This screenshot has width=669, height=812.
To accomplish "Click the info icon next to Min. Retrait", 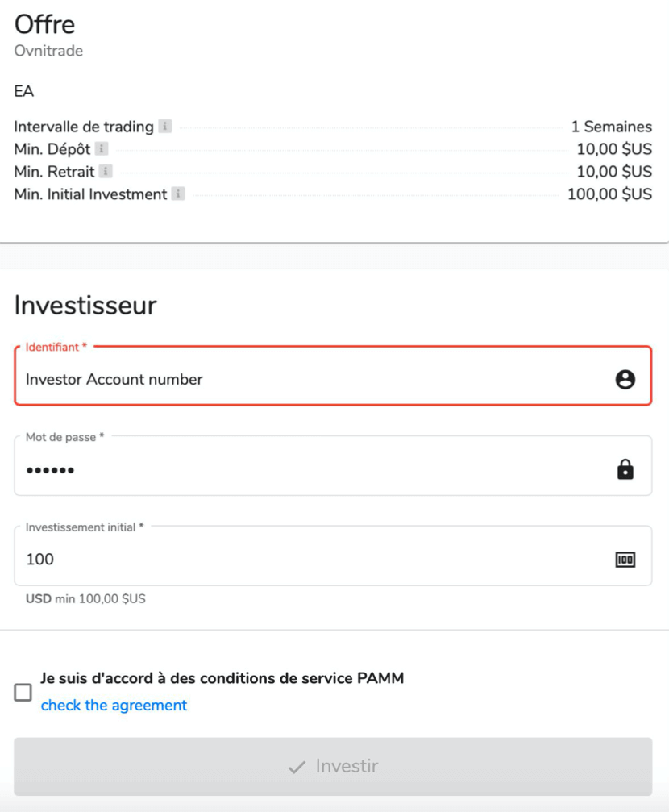I will point(106,172).
